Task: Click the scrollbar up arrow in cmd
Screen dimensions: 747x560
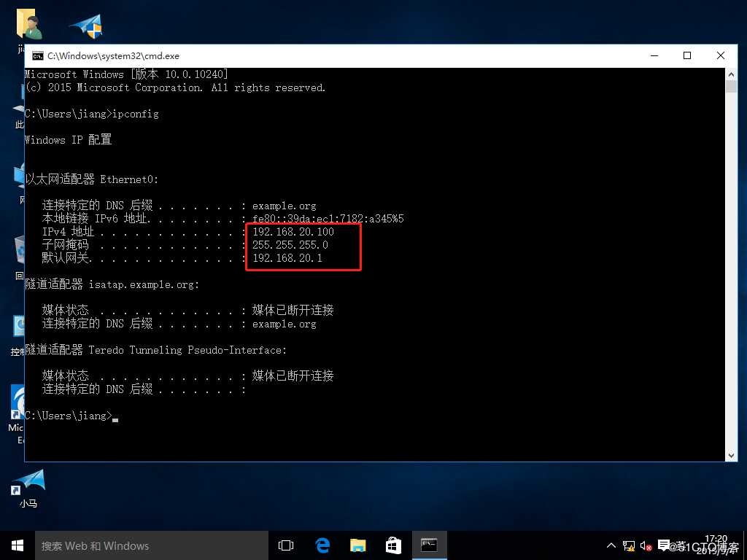Action: tap(731, 74)
